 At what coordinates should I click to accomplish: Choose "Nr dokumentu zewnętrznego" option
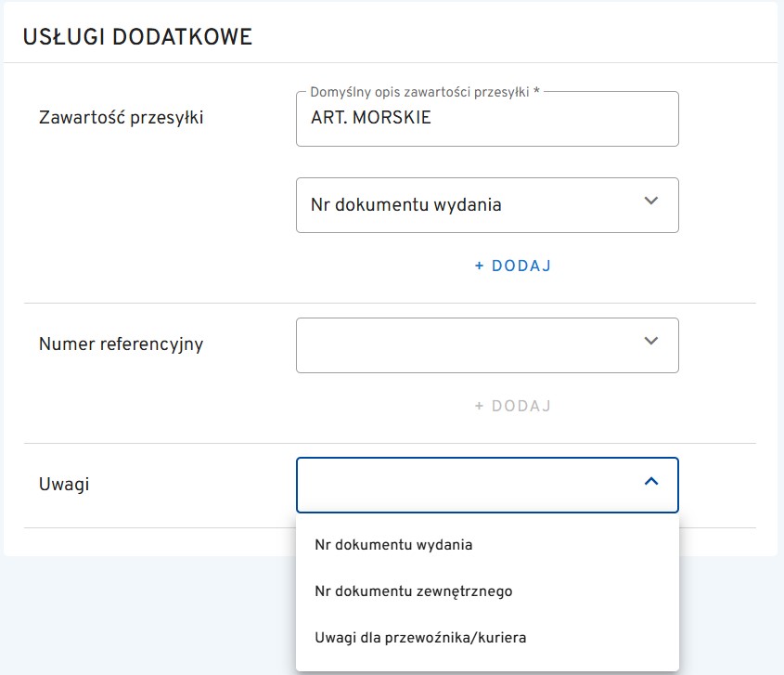(x=413, y=591)
